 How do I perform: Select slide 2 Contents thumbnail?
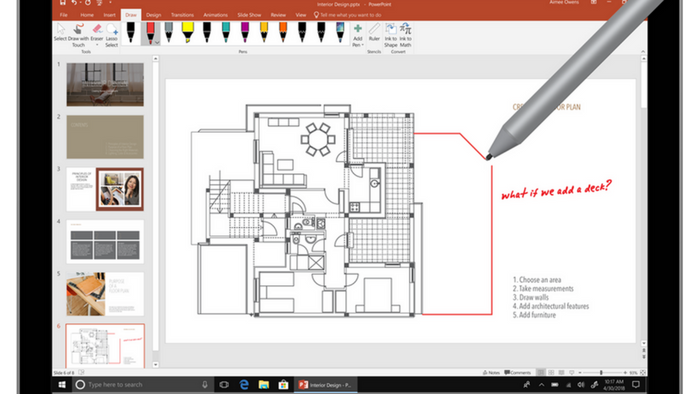[105, 137]
